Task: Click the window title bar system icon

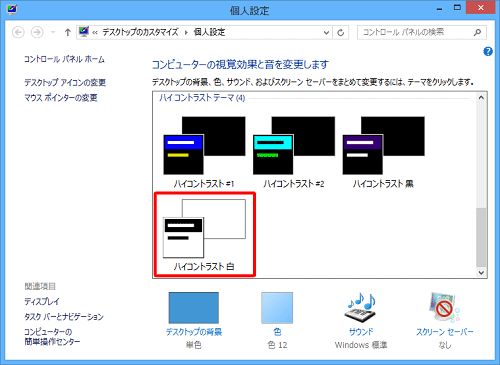Action: click(12, 9)
